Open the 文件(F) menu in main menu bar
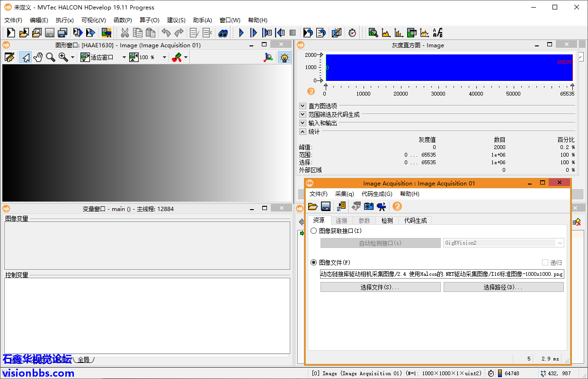Image resolution: width=588 pixels, height=379 pixels. pyautogui.click(x=13, y=20)
